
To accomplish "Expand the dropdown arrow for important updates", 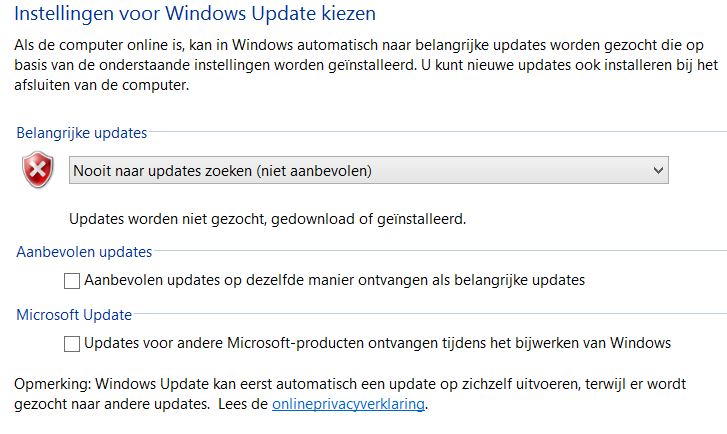I will (657, 171).
